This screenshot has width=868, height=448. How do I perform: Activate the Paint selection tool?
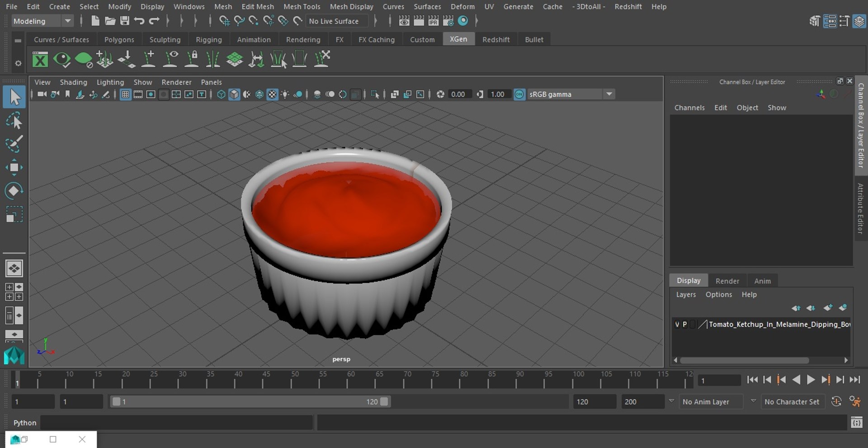click(14, 144)
